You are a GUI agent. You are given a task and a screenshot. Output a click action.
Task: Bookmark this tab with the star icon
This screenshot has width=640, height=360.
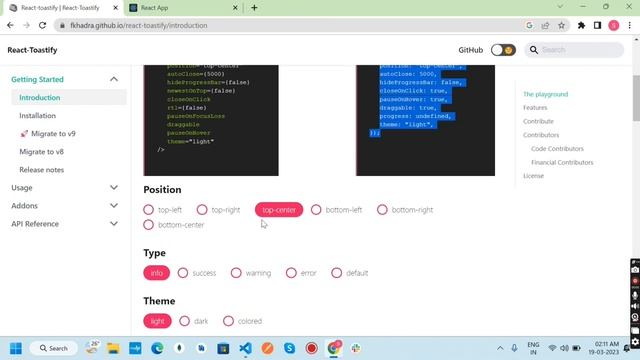click(x=562, y=25)
